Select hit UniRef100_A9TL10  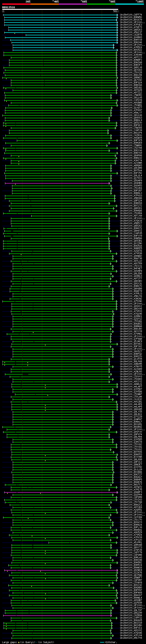[x=131, y=261]
